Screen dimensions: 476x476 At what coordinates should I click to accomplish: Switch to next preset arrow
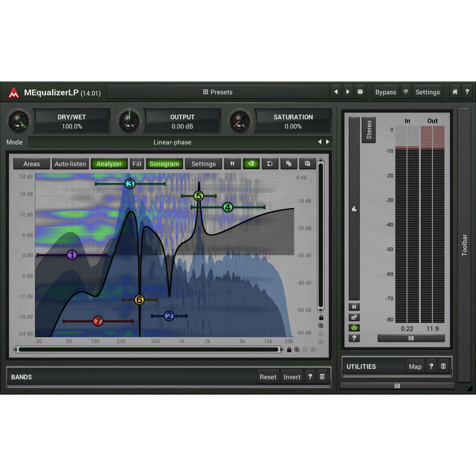pos(348,92)
